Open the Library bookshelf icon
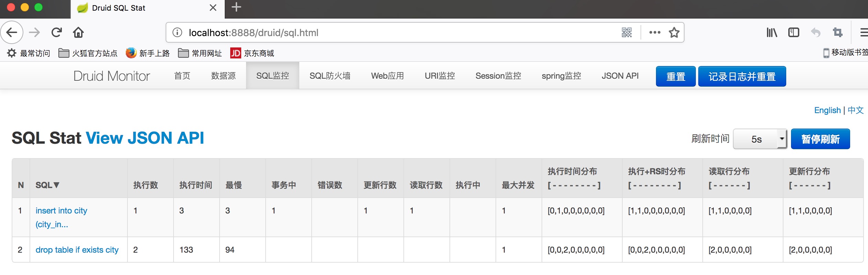Viewport: 868px width, 275px height. tap(772, 33)
